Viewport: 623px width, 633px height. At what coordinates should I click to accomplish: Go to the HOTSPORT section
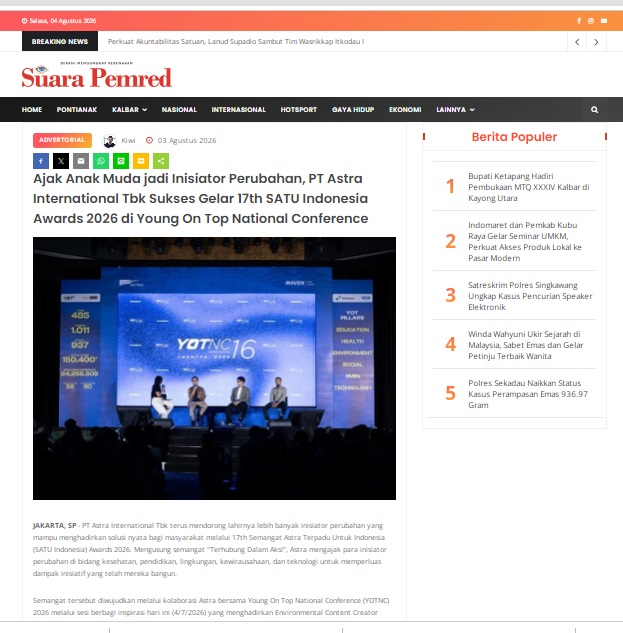[299, 109]
